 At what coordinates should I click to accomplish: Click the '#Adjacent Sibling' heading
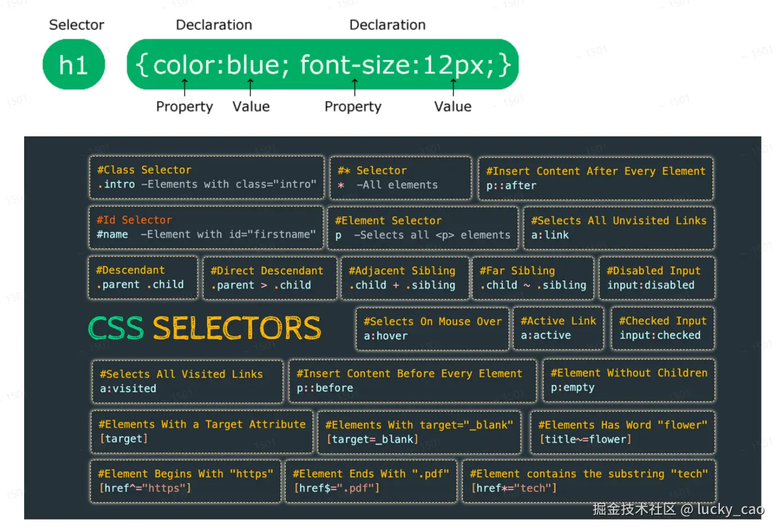[x=402, y=270]
